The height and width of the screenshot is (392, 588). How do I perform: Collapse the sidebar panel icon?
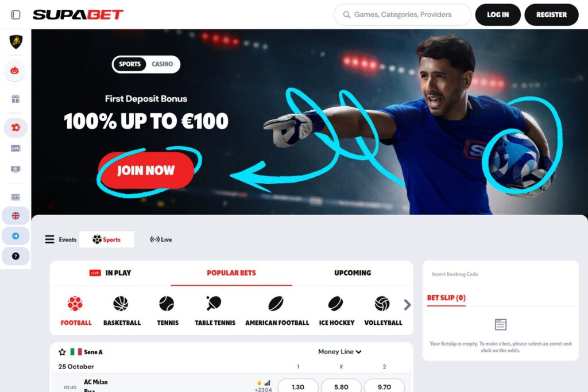16,14
